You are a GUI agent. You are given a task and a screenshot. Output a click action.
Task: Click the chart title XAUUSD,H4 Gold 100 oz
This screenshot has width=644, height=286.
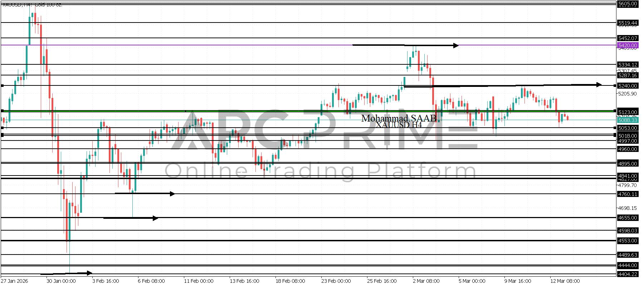(x=32, y=4)
